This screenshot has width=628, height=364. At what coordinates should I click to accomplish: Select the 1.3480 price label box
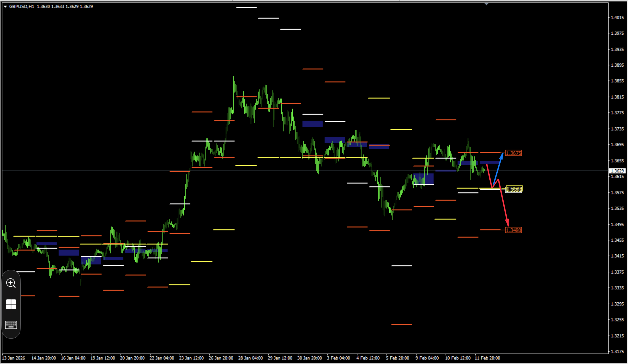pyautogui.click(x=513, y=230)
